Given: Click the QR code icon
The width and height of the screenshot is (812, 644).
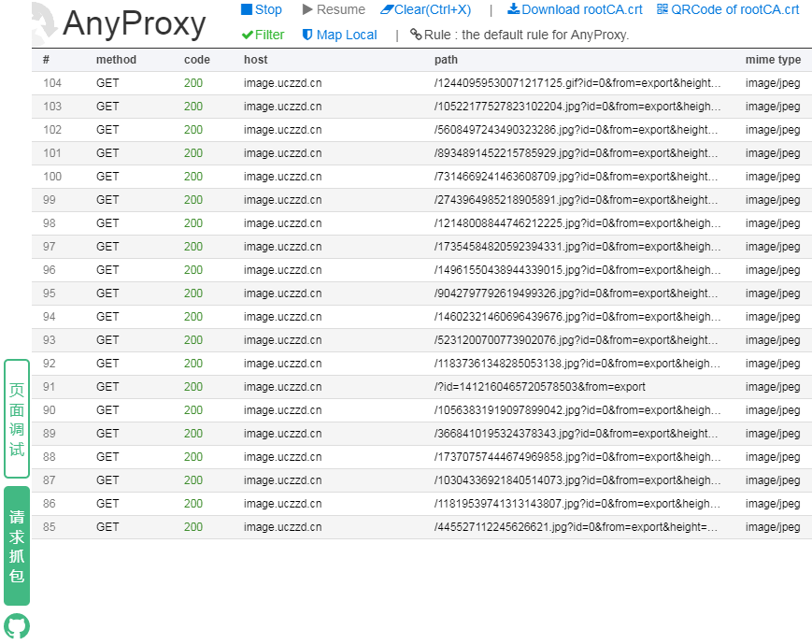Looking at the screenshot, I should [x=662, y=8].
